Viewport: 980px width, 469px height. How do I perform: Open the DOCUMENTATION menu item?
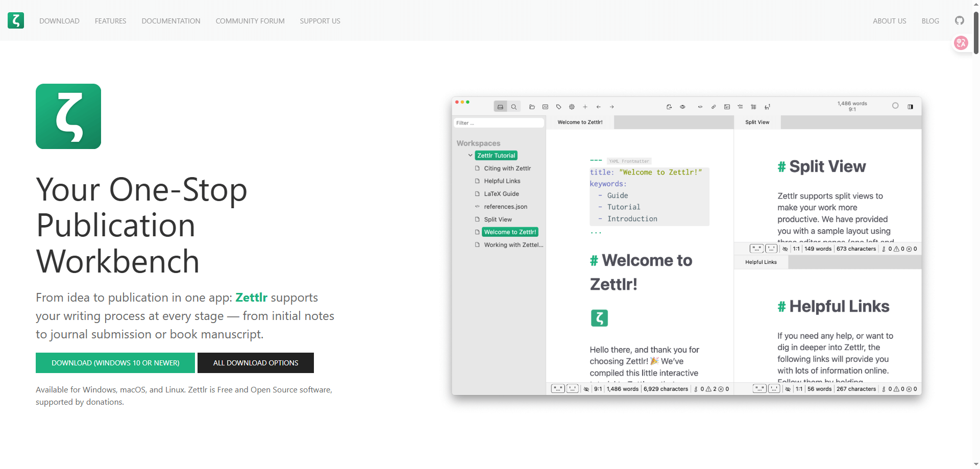[171, 21]
